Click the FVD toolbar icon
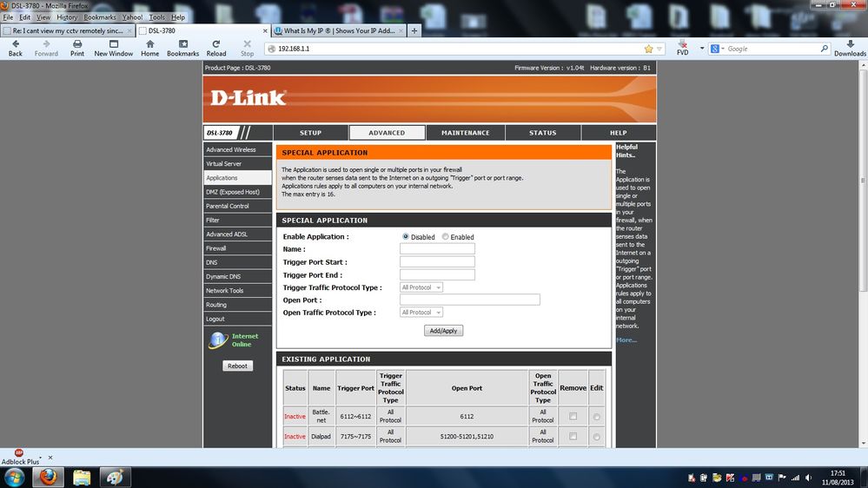The width and height of the screenshot is (868, 488). (x=683, y=44)
